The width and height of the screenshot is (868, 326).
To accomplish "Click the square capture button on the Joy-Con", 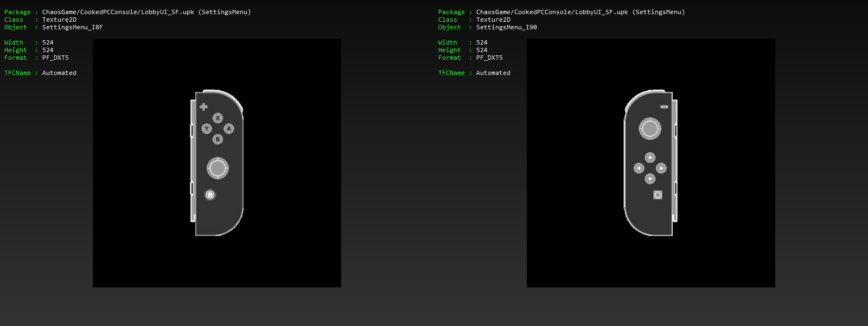I will (658, 195).
